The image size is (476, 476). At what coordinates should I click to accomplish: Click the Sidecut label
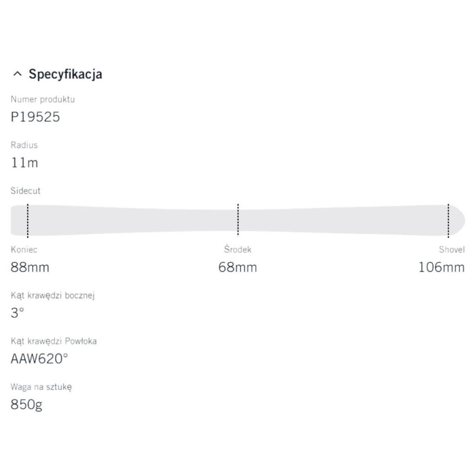[x=26, y=191]
